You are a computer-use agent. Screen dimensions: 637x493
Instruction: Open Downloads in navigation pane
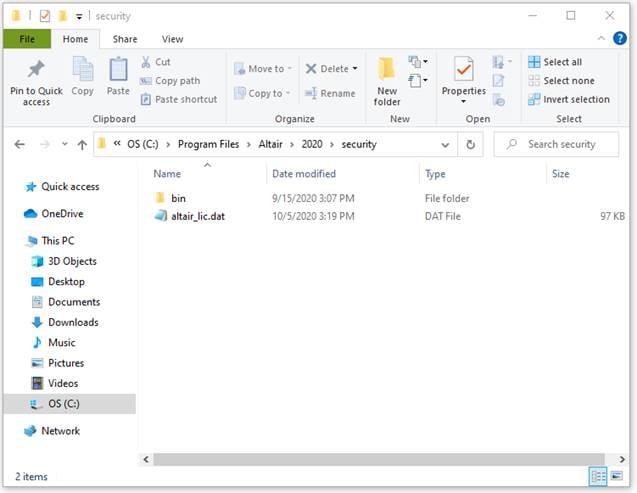point(65,322)
